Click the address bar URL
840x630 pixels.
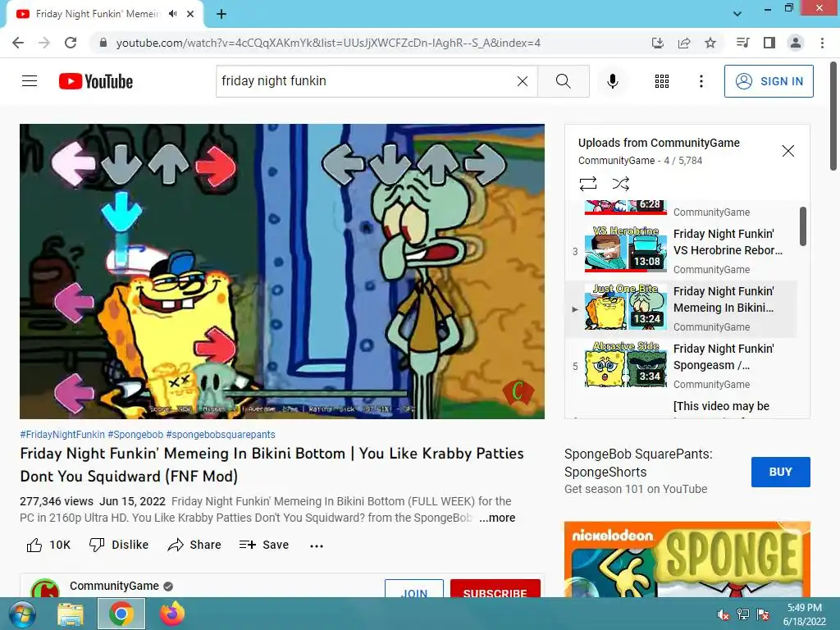(x=328, y=43)
